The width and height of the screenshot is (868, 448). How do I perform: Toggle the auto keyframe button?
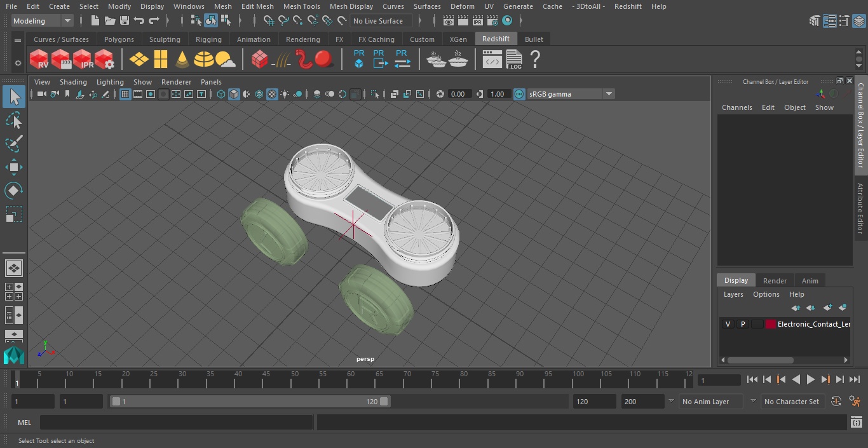(836, 402)
